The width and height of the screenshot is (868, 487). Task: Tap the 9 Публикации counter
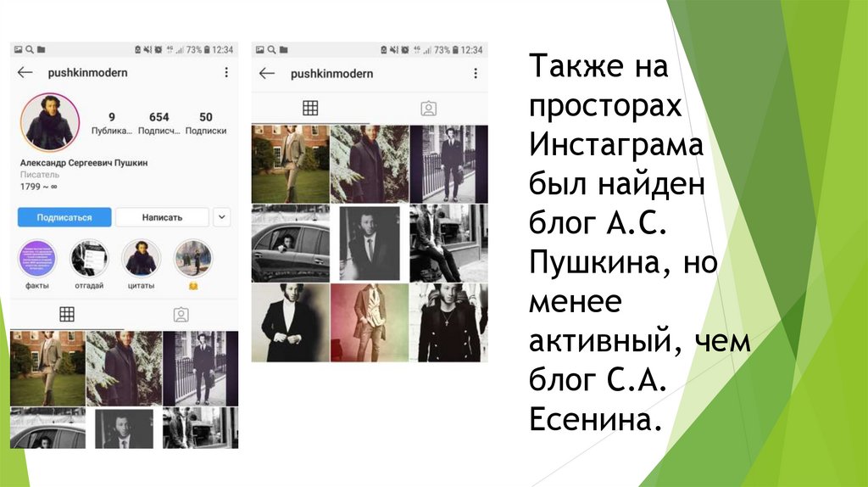(x=112, y=123)
